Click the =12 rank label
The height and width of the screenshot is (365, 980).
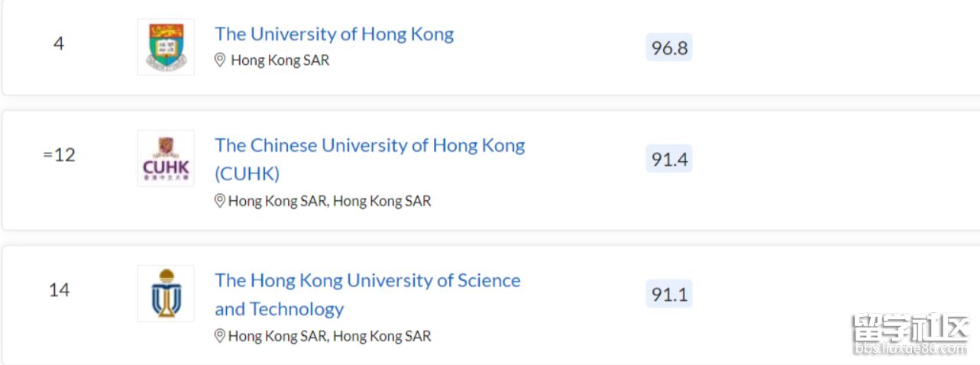59,155
